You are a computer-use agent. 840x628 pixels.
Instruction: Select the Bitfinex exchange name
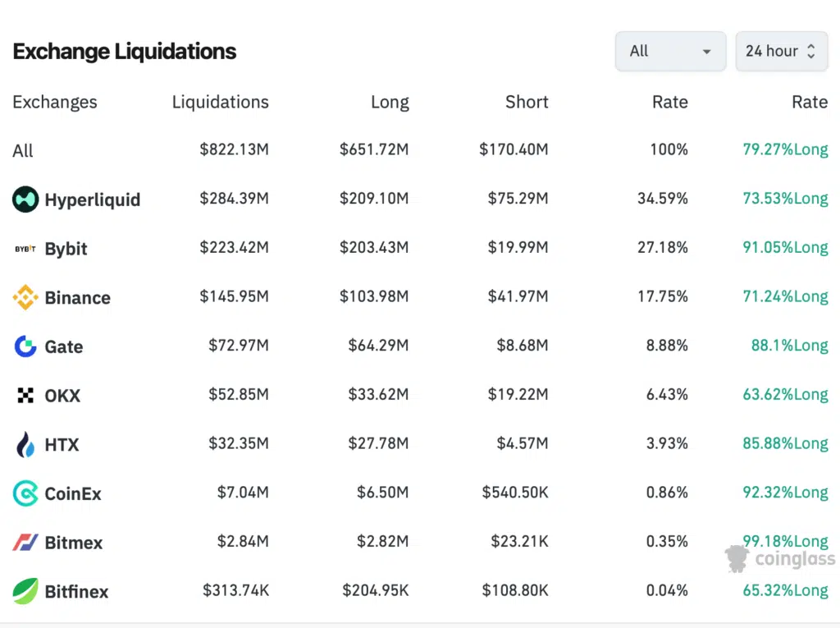point(77,591)
